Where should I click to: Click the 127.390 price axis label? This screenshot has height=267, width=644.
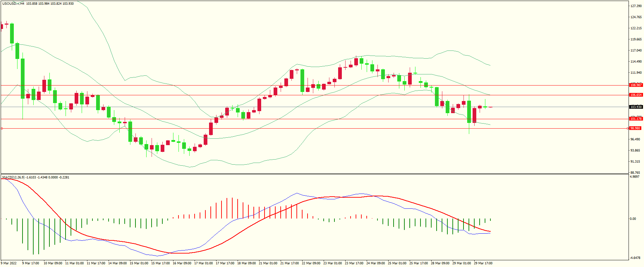coord(636,6)
